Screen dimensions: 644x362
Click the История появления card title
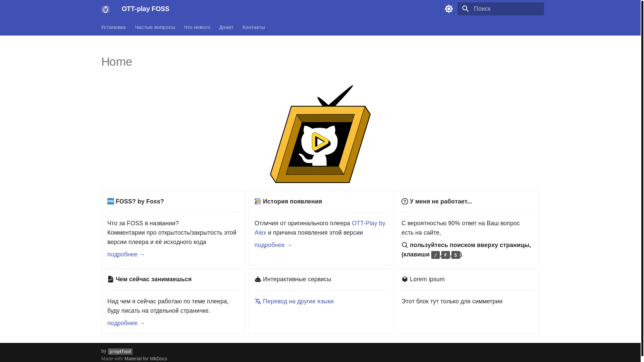click(292, 201)
